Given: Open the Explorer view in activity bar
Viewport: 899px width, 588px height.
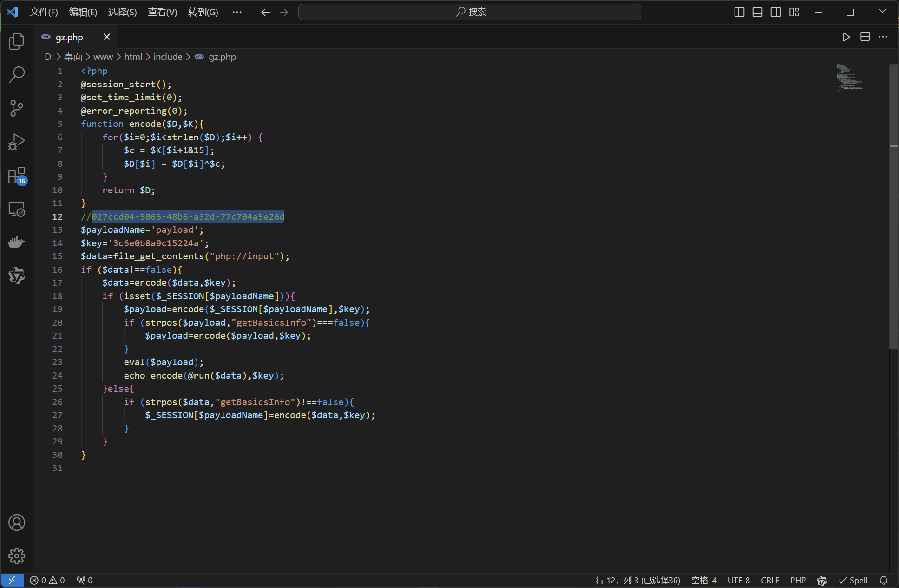Looking at the screenshot, I should tap(17, 41).
